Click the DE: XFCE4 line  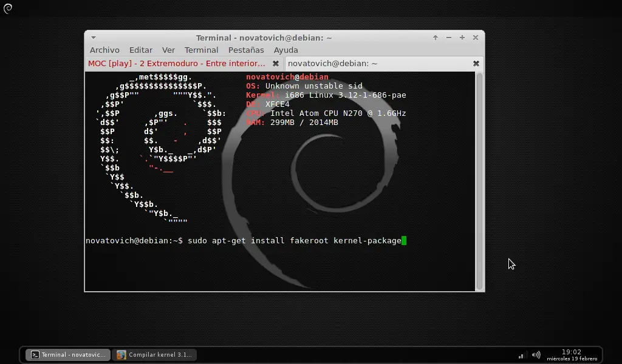click(268, 104)
